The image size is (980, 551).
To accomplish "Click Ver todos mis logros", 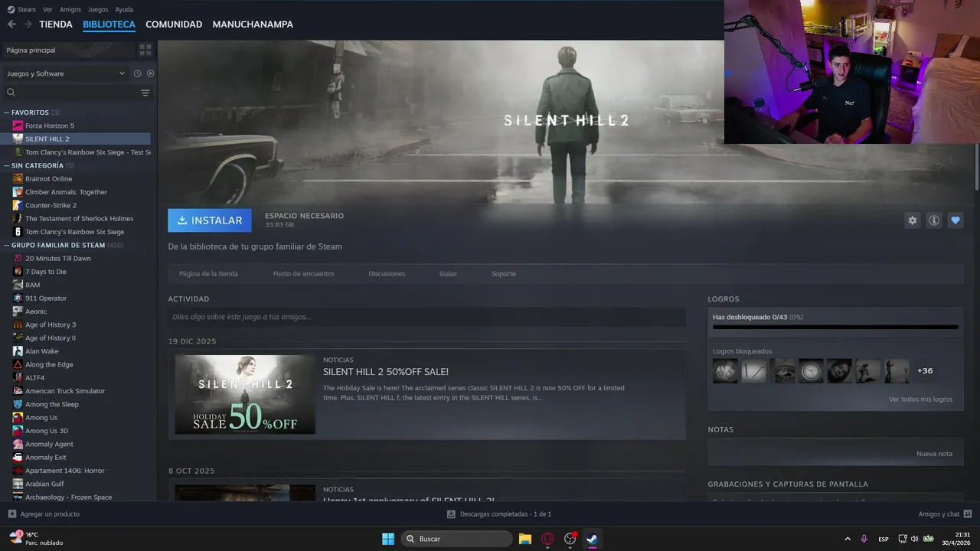I will [x=920, y=399].
